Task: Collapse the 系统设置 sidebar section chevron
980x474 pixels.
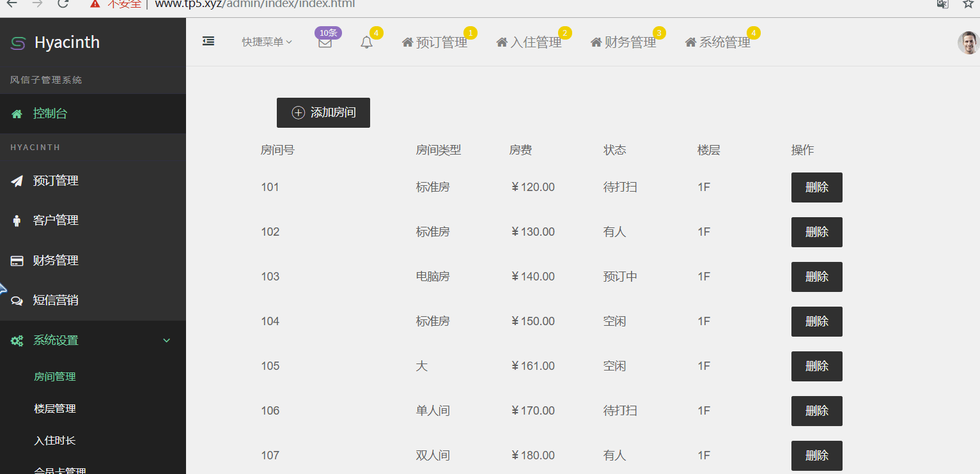Action: (167, 340)
